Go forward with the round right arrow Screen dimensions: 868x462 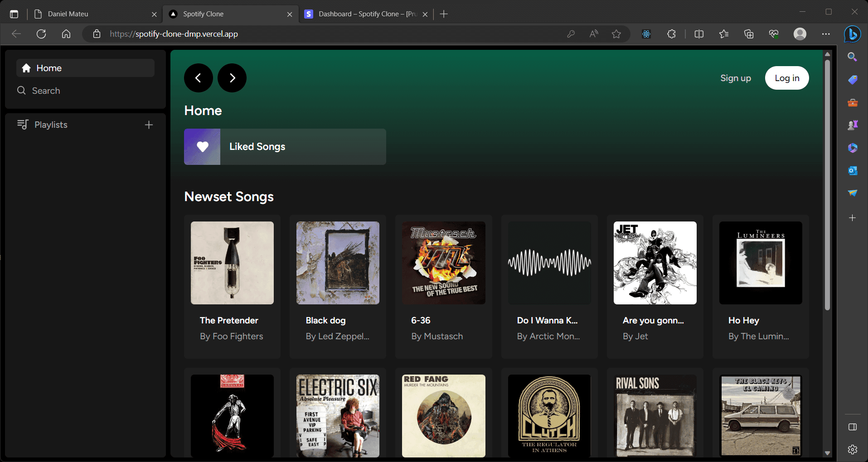click(232, 78)
